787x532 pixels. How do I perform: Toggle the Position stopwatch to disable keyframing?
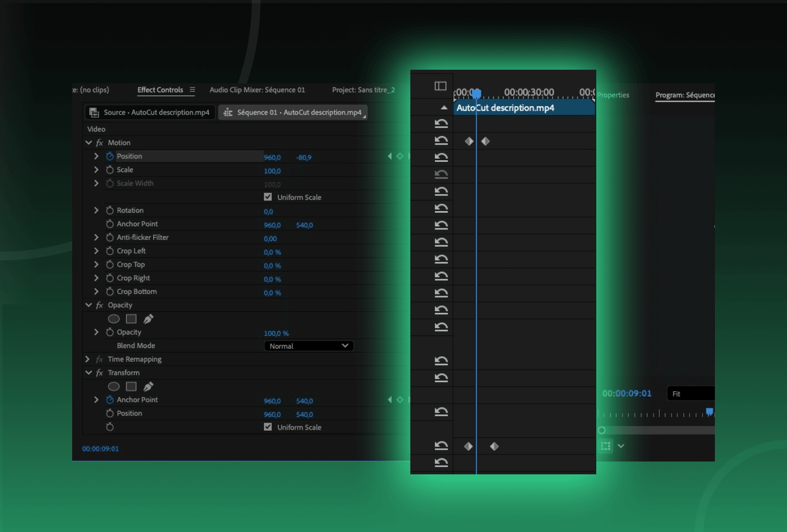click(x=110, y=156)
